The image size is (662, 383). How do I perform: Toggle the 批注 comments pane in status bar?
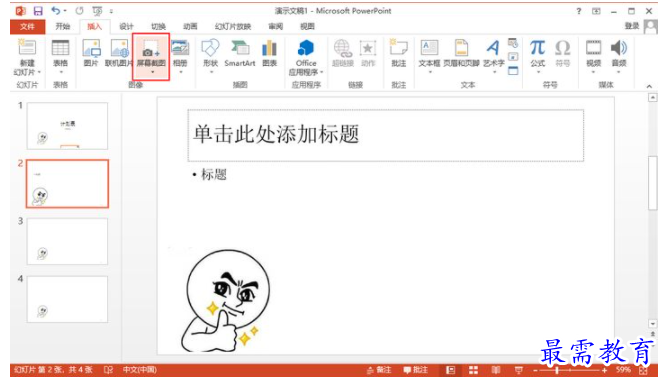click(415, 370)
